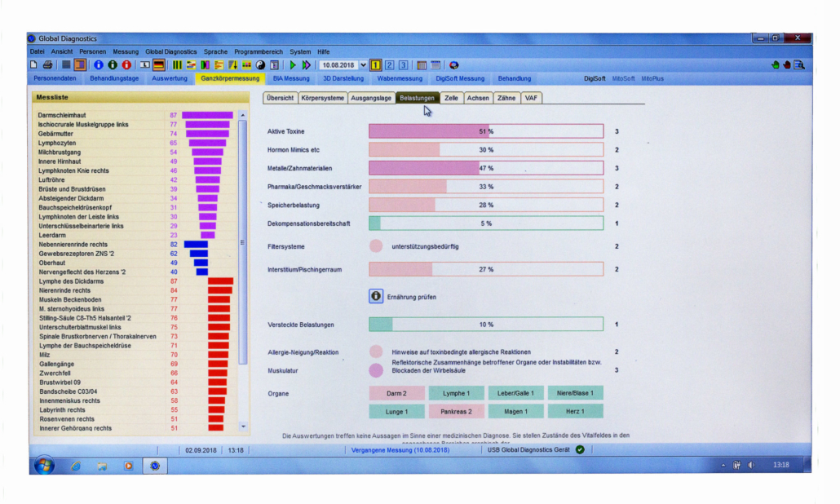The image size is (840, 504).
Task: Open the Datei menu
Action: [x=38, y=52]
